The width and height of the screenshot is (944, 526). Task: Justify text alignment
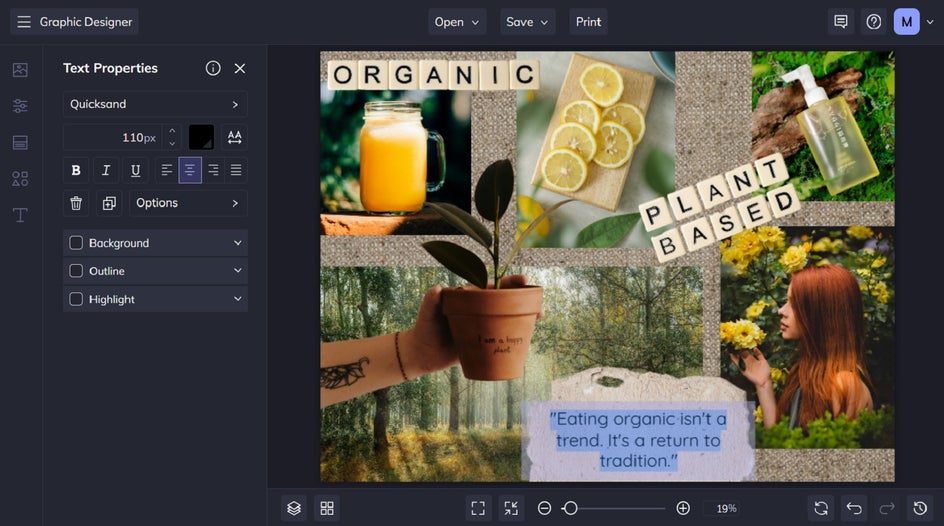point(236,170)
